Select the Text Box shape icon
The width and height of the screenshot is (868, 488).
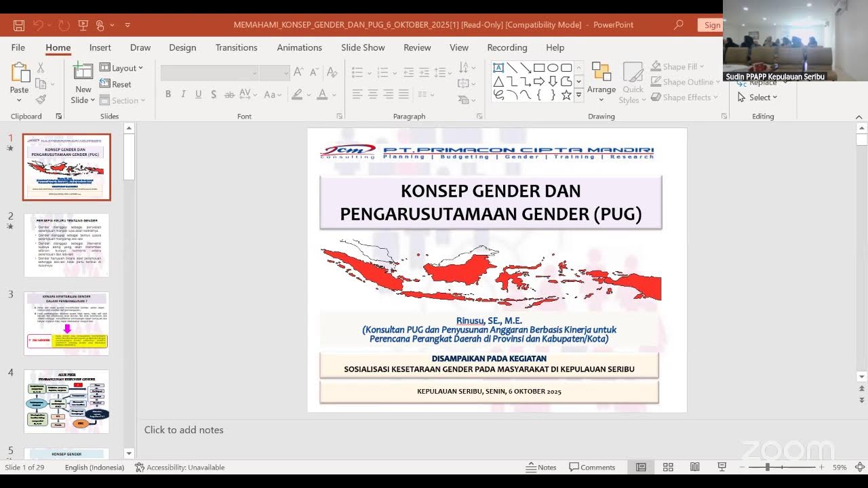498,68
